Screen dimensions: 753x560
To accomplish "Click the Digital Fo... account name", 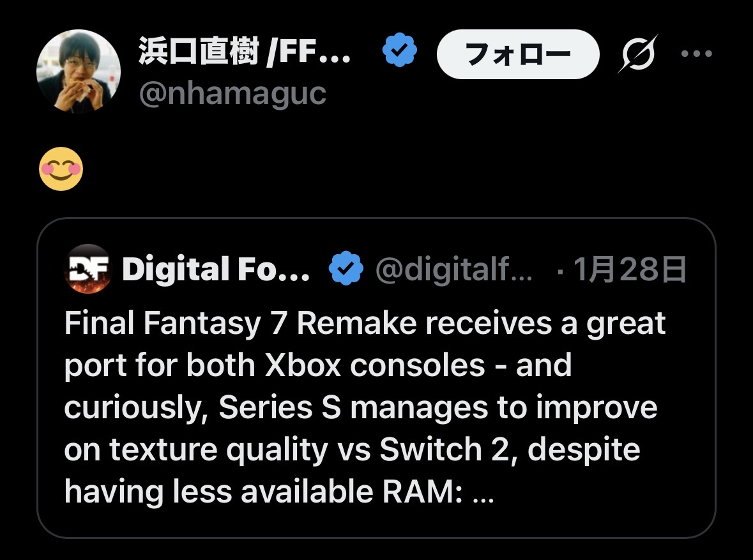I will (x=216, y=271).
